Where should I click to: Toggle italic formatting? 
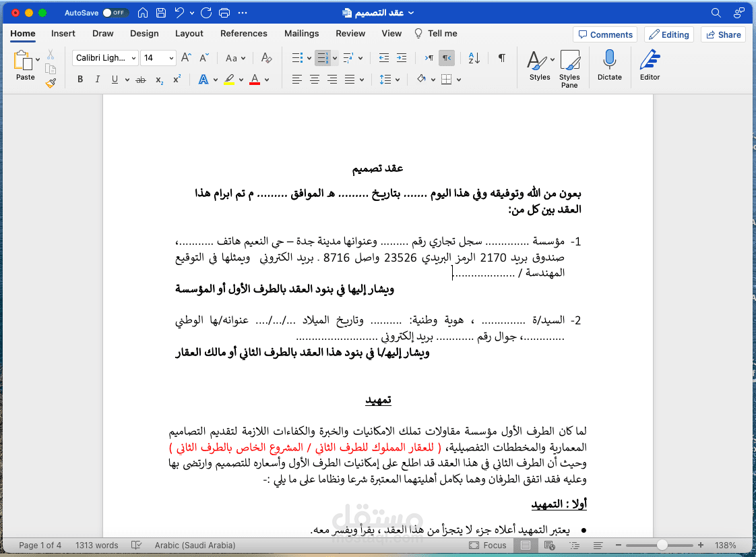(98, 79)
